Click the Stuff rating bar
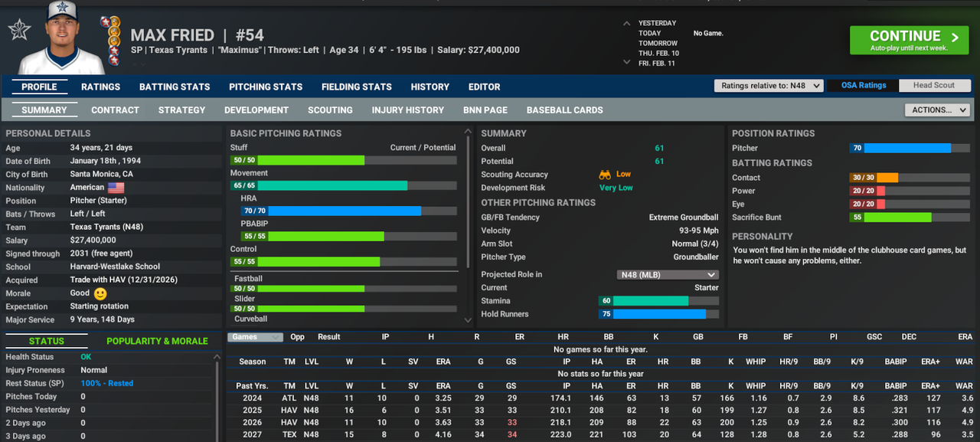Viewport: 980px width, 442px height. [343, 160]
